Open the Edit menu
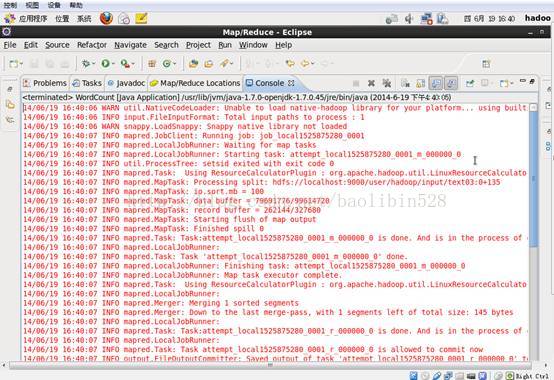 [x=31, y=45]
